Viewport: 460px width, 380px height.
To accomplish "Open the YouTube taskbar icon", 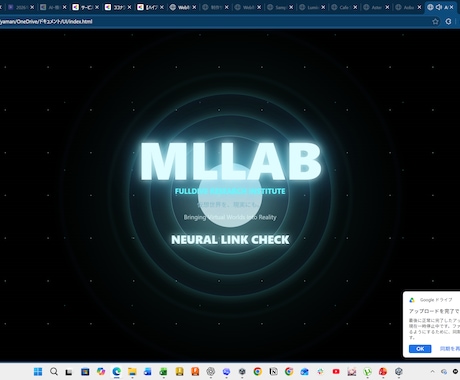I will coord(336,371).
